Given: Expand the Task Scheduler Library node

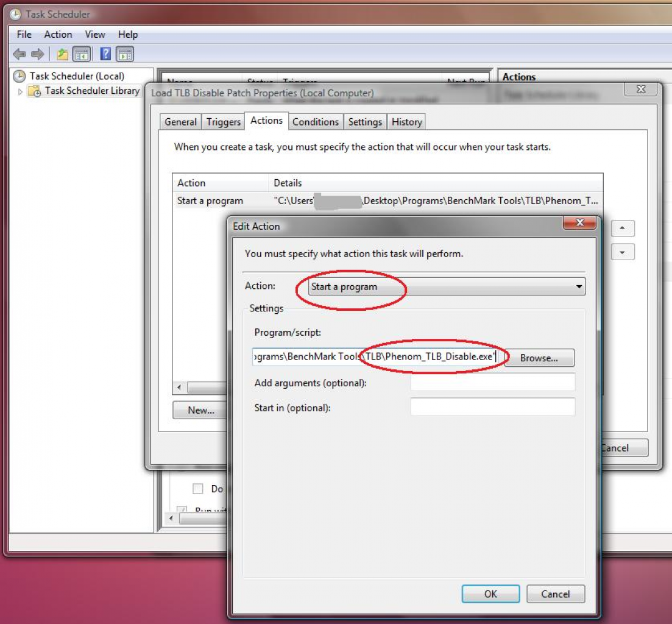Looking at the screenshot, I should 19,91.
